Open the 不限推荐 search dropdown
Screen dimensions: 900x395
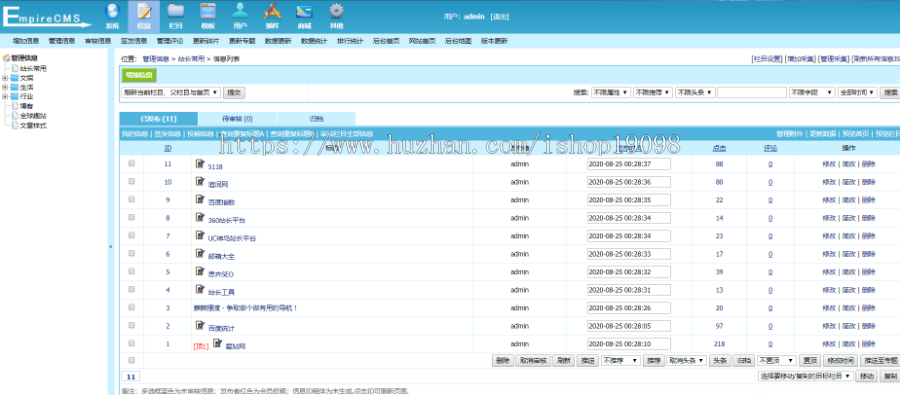[x=653, y=92]
